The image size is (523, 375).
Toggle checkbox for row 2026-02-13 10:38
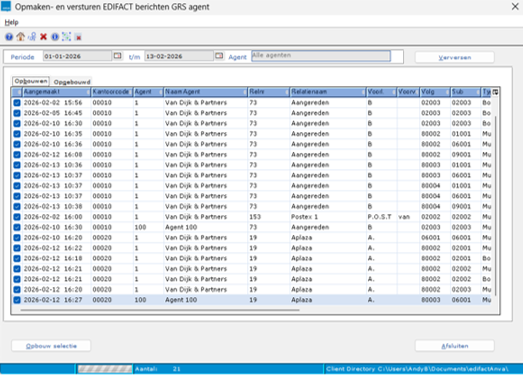point(17,207)
